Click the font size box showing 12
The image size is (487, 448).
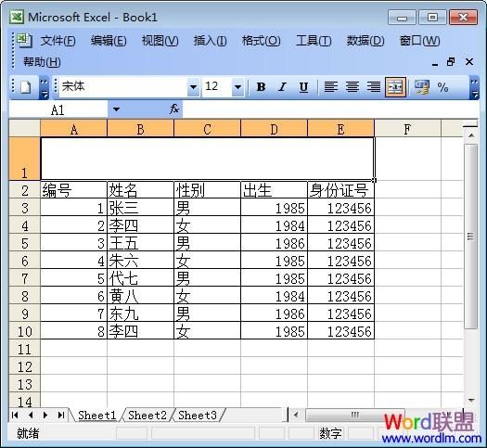point(216,87)
